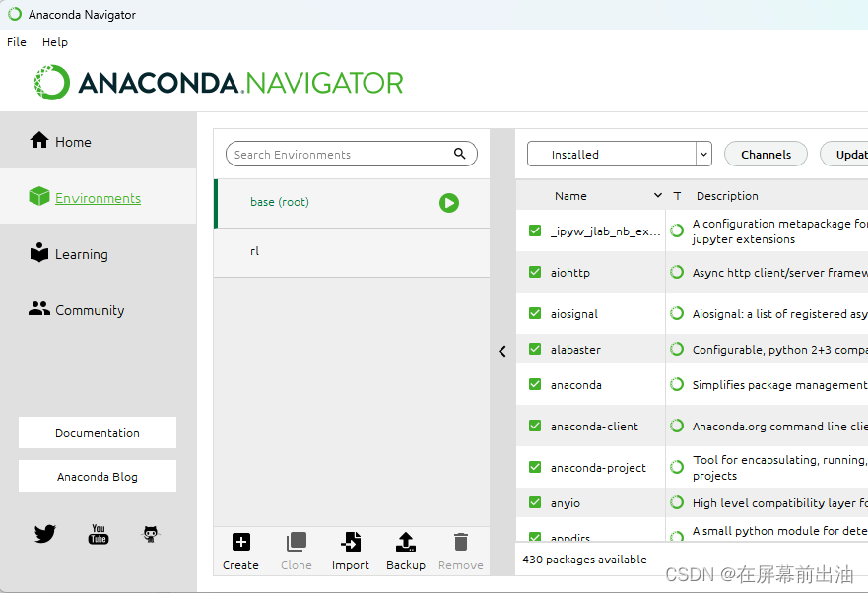The image size is (868, 593).
Task: Toggle the anyio package checkbox
Action: click(x=535, y=502)
